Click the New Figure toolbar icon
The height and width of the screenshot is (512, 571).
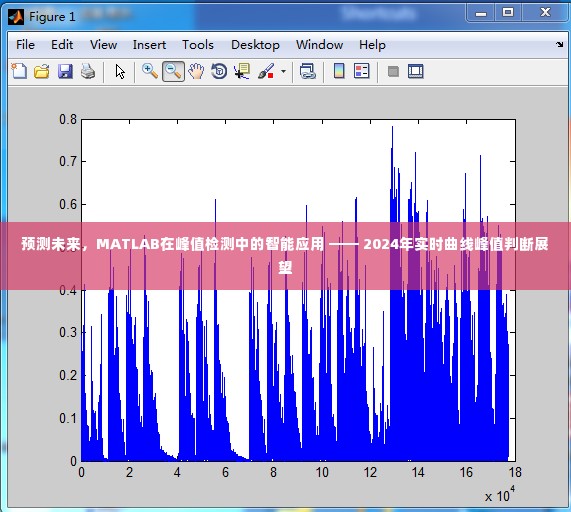tap(19, 71)
